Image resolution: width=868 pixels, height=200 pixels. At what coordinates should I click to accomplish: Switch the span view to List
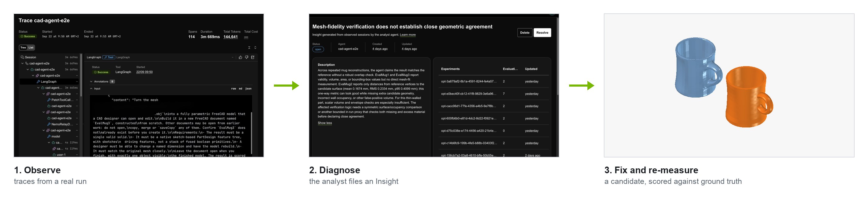(31, 47)
